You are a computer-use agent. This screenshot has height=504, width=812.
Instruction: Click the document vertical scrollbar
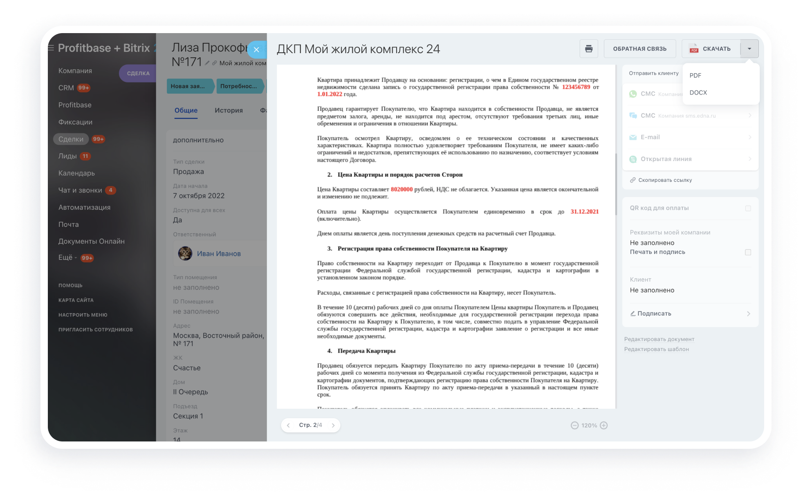(x=616, y=184)
